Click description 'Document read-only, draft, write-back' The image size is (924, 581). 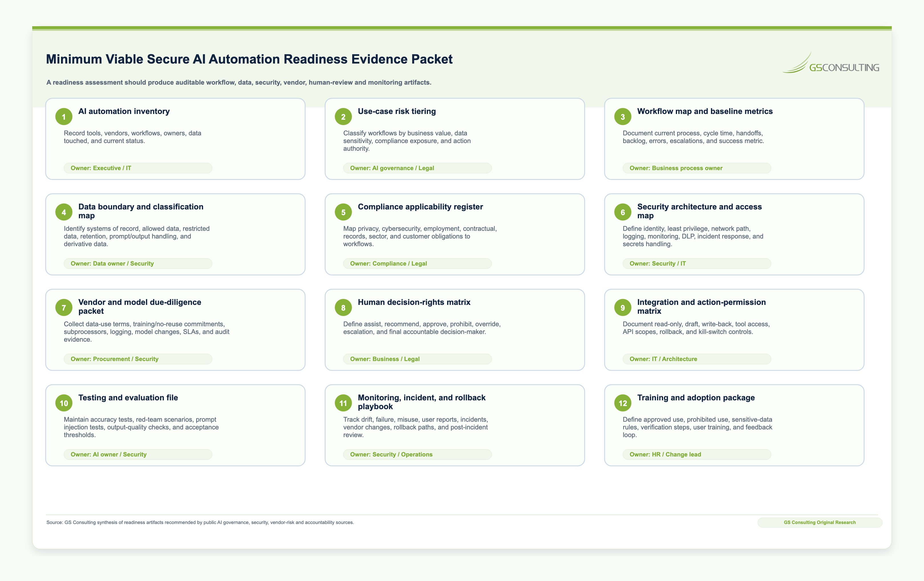(696, 328)
